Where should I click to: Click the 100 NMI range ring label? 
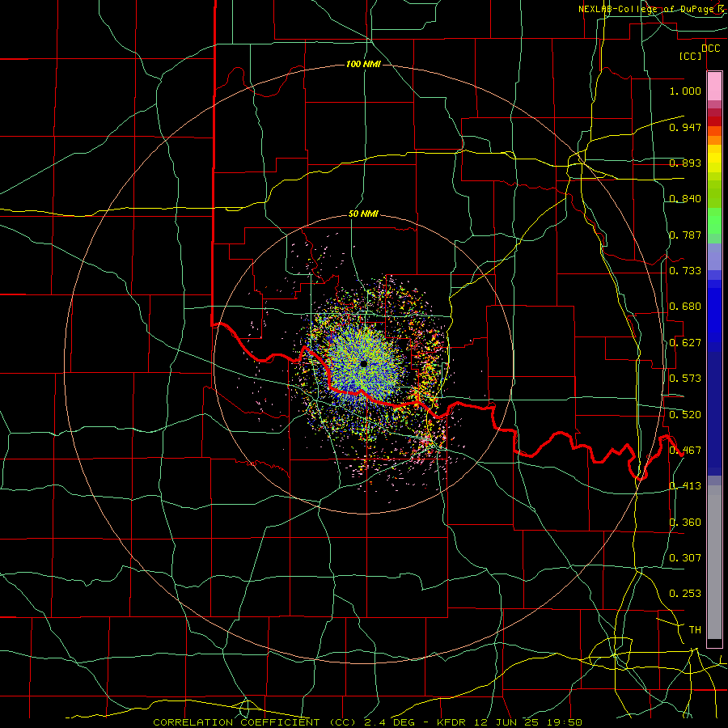click(363, 64)
